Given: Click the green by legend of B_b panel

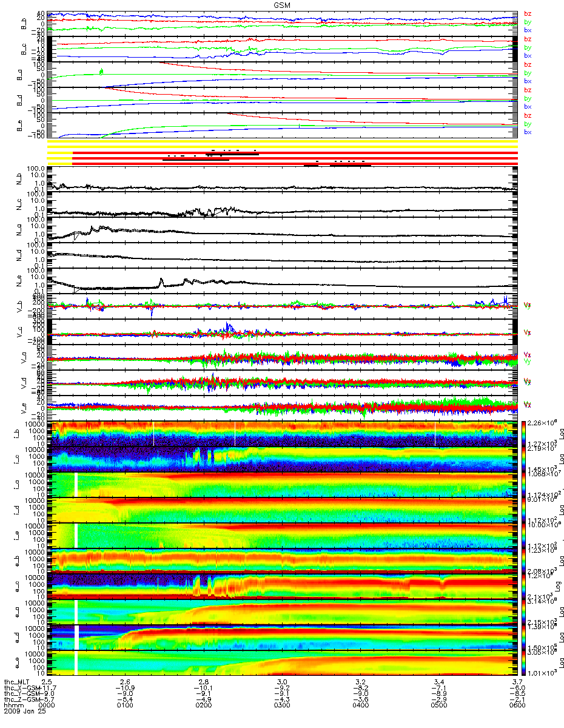Looking at the screenshot, I should click(x=528, y=22).
